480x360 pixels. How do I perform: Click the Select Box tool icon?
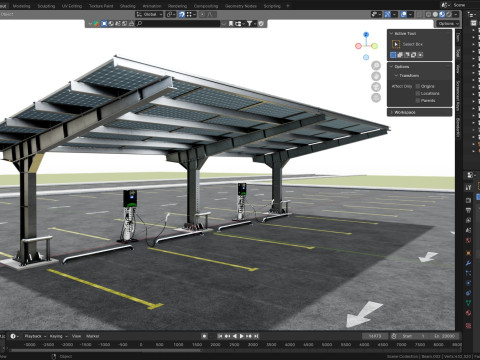click(396, 44)
